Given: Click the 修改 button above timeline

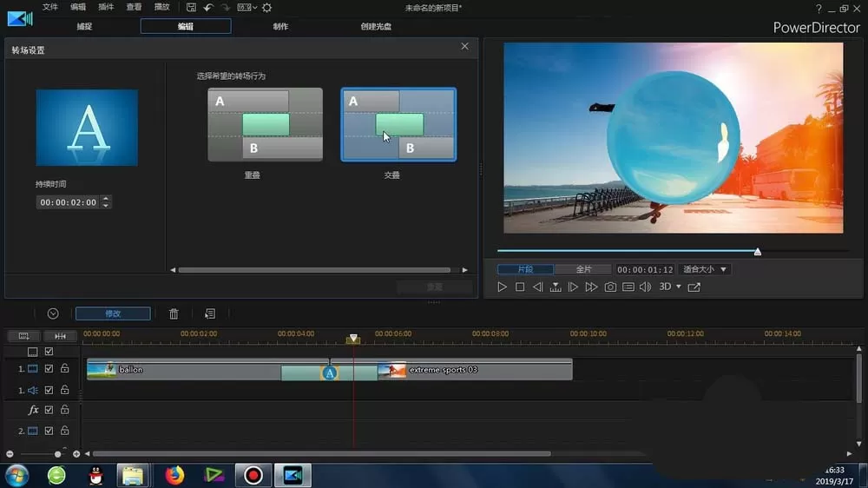Looking at the screenshot, I should pos(113,313).
